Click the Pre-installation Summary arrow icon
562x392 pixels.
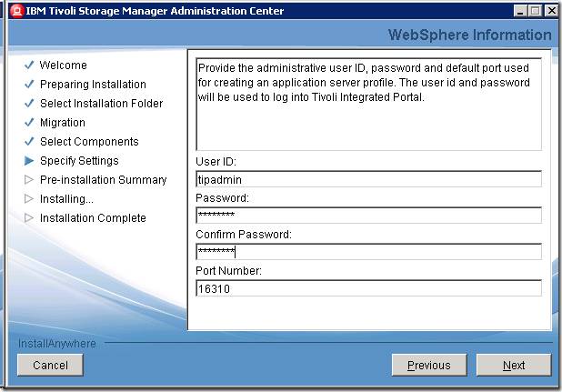coord(29,180)
